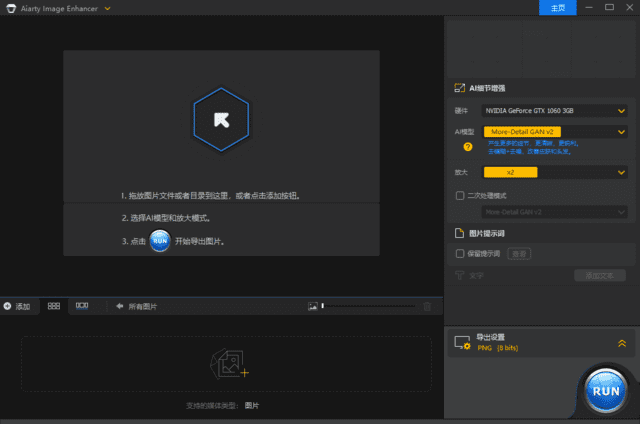The height and width of the screenshot is (424, 640).
Task: Adjust the thumbnail size slider
Action: [x=360, y=306]
